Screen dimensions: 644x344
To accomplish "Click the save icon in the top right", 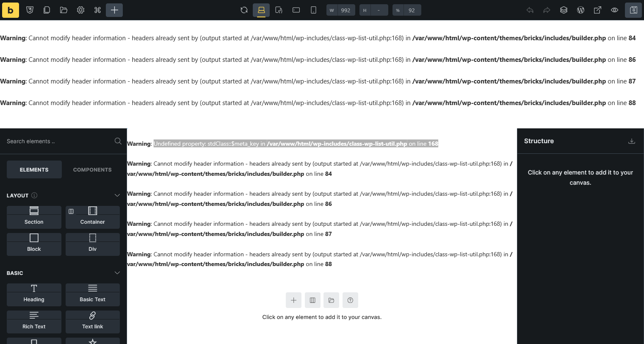I will click(633, 10).
